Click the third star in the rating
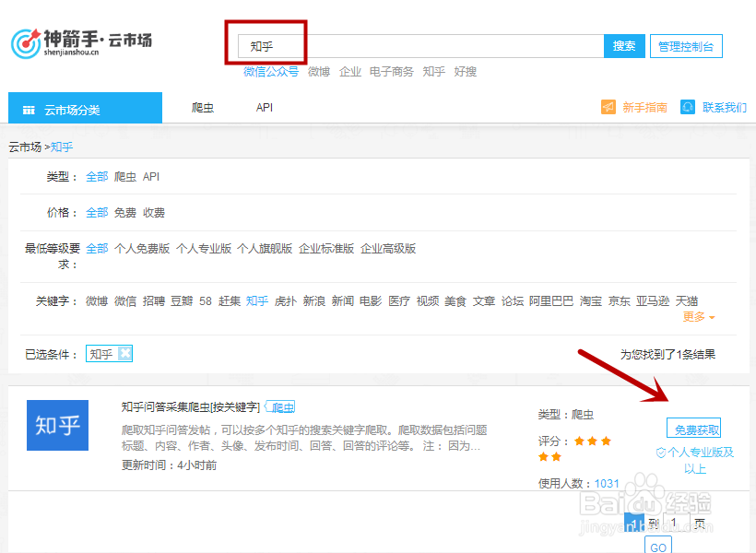Screen dimensions: 756x553 (x=606, y=441)
